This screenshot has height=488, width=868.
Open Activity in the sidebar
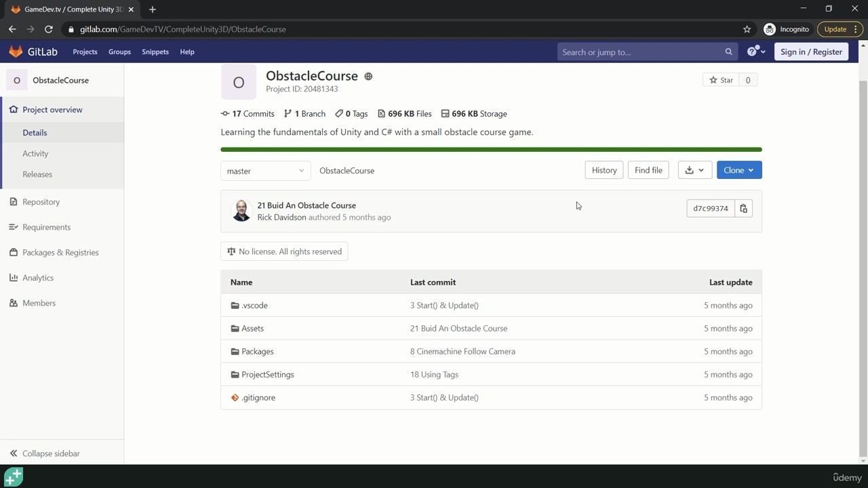[62, 153]
